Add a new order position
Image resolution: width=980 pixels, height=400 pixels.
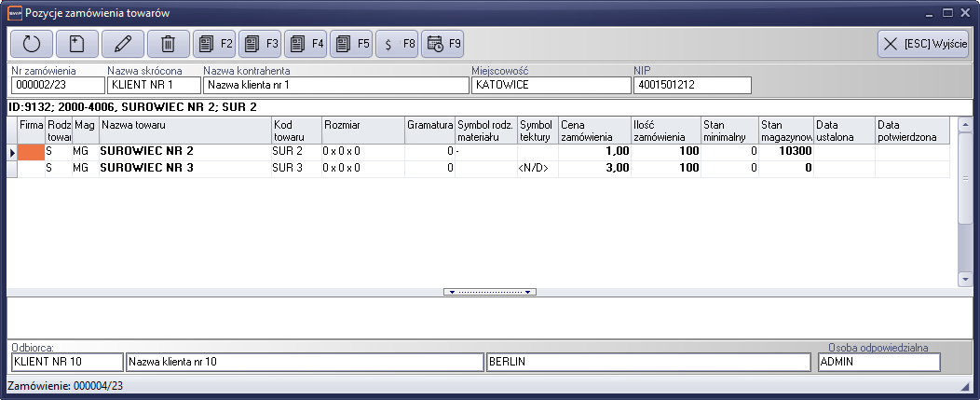(x=77, y=43)
